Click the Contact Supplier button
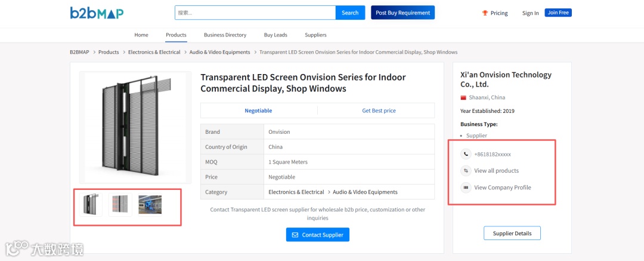644x261 pixels. coord(317,235)
